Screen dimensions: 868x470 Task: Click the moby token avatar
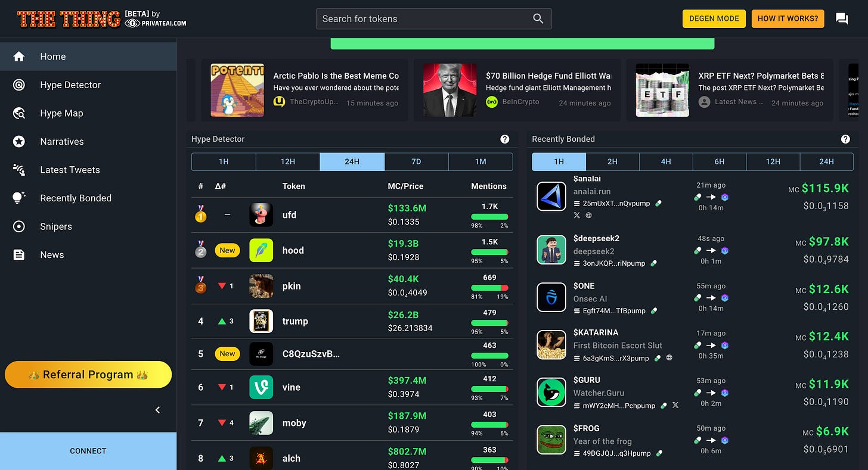[x=261, y=423]
